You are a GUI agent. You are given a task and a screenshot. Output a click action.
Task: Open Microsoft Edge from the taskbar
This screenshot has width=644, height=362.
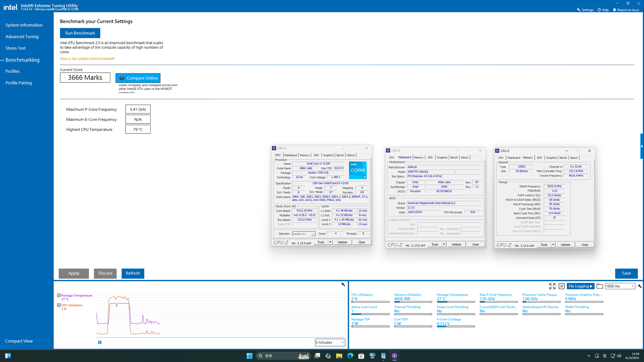[350, 356]
